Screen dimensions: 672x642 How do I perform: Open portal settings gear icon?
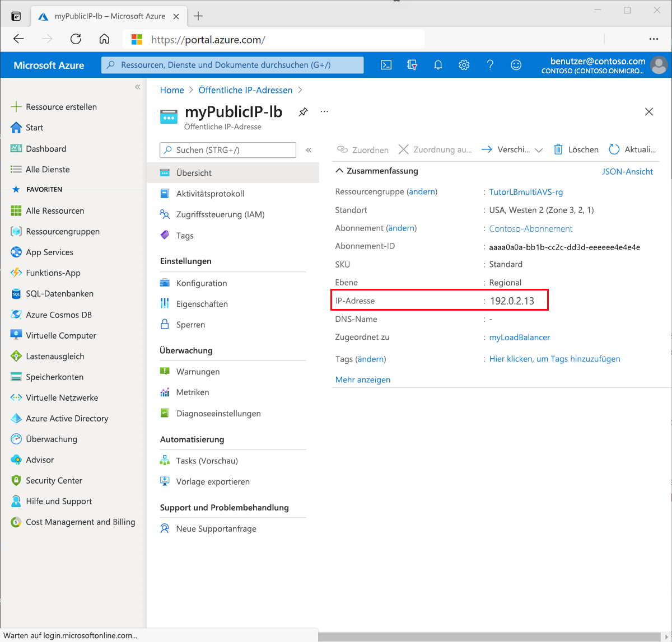pyautogui.click(x=464, y=65)
